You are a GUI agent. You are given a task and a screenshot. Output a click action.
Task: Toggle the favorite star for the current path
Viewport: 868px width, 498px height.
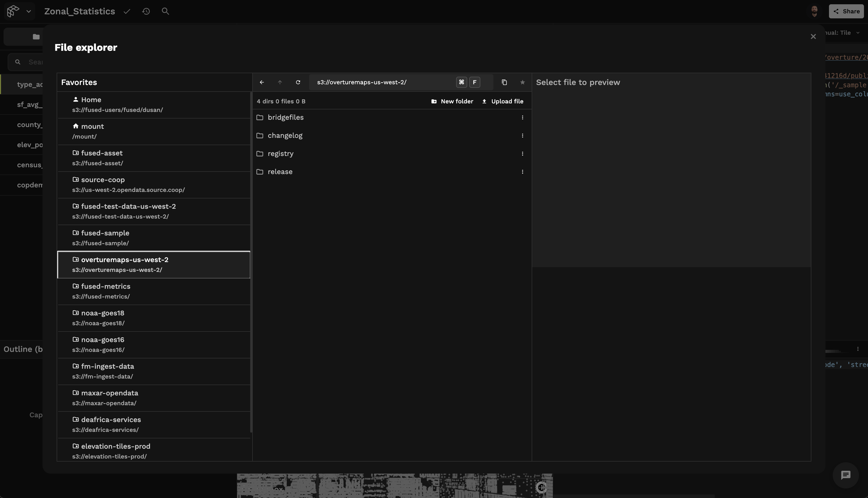[x=523, y=82]
